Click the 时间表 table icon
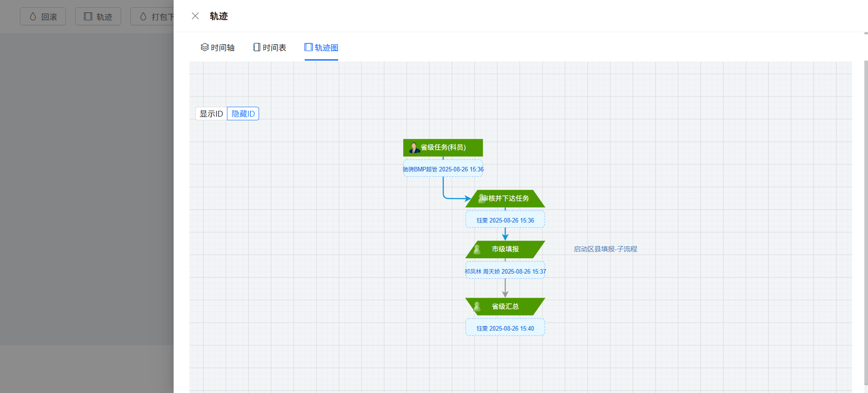 (257, 47)
